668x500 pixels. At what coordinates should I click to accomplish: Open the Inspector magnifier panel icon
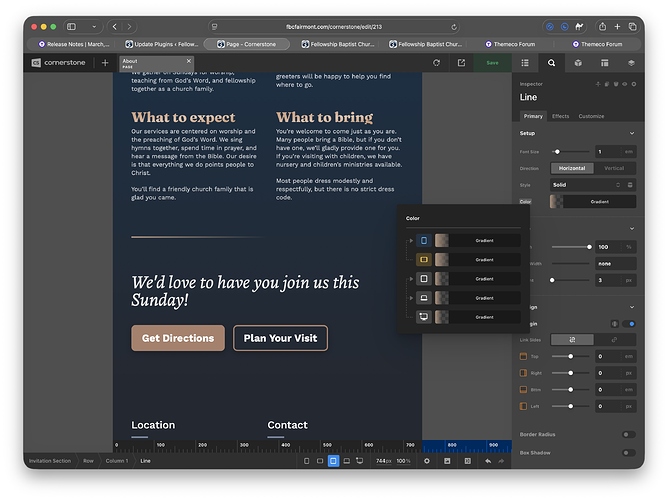click(x=551, y=63)
